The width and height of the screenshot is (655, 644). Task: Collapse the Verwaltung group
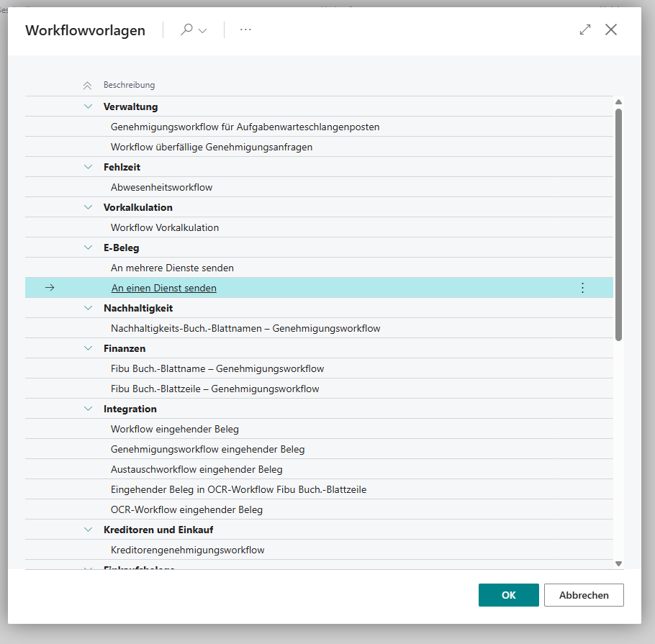click(x=88, y=106)
